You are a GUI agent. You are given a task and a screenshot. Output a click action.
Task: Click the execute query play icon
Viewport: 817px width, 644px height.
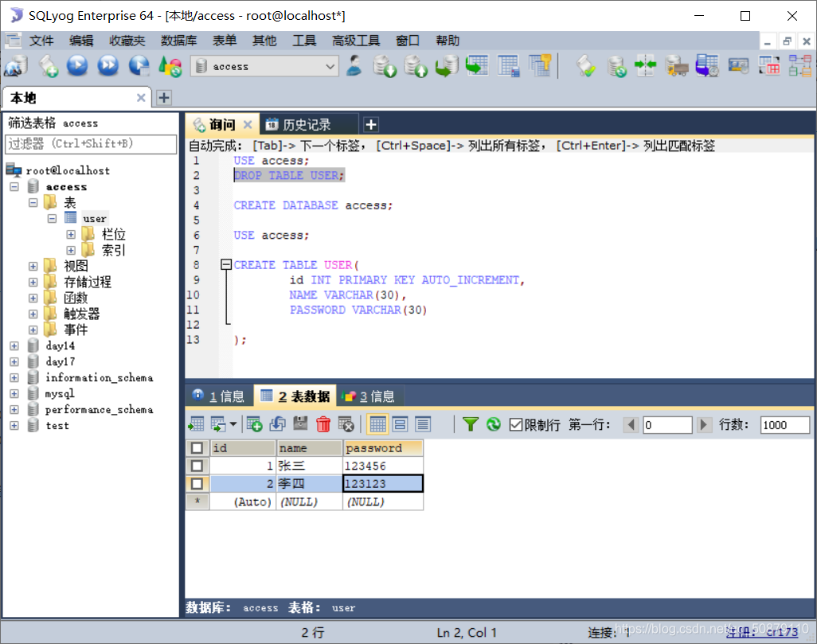coord(77,66)
